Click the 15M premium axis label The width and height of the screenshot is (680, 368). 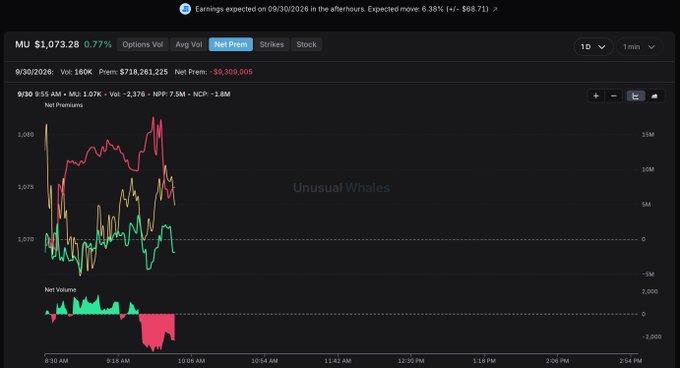(647, 134)
